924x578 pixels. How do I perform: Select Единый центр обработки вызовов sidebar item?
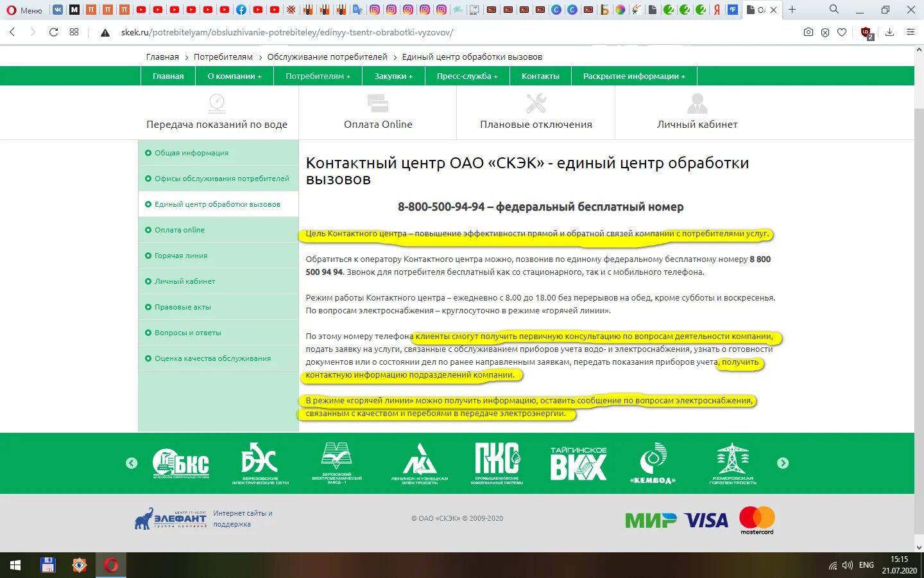[218, 204]
